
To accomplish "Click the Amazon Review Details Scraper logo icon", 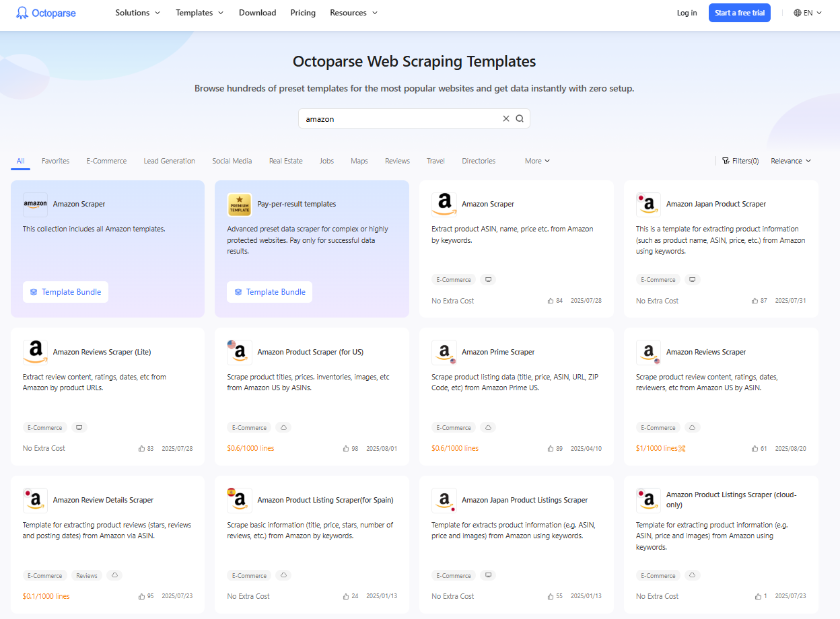I will pos(35,500).
